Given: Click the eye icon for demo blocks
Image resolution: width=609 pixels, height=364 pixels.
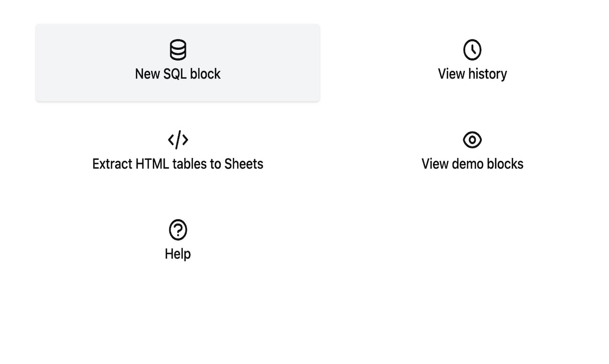Looking at the screenshot, I should click(472, 140).
